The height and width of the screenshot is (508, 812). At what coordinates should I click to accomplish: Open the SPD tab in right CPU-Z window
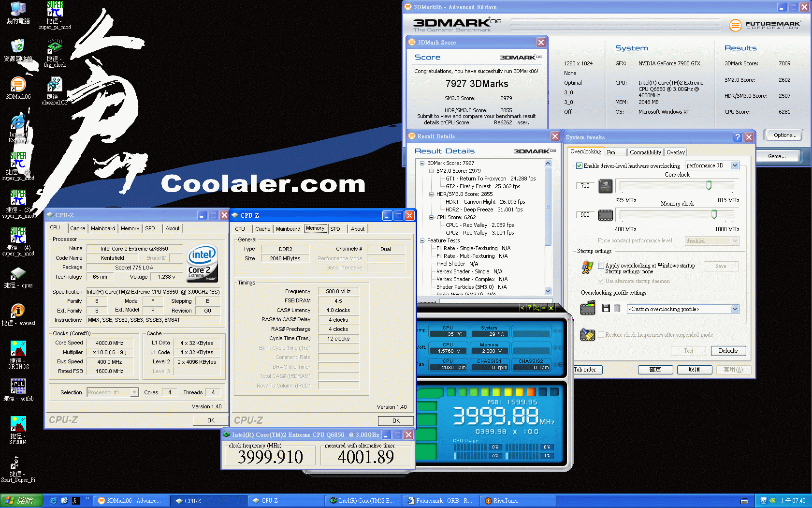click(335, 229)
